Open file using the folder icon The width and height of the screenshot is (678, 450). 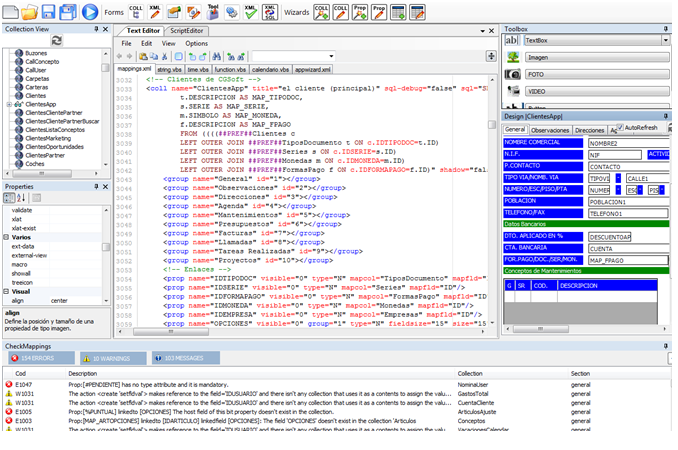[29, 12]
